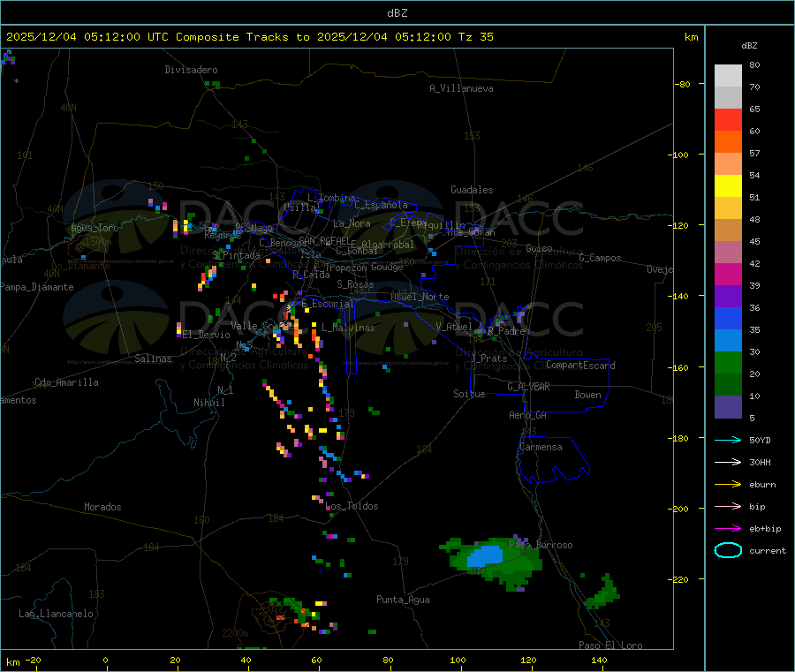Click the blue core of the Paso Barroso storm
Viewport: 795px width, 672px height.
485,556
